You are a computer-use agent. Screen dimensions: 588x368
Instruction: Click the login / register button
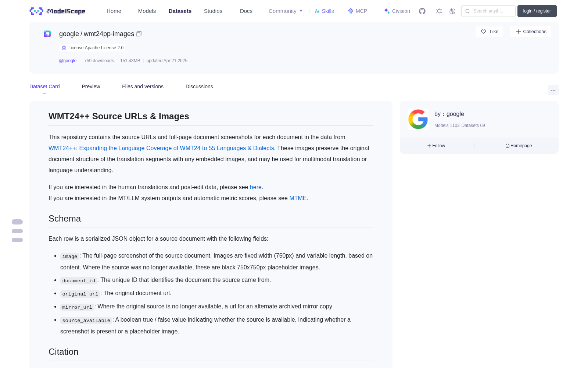(537, 11)
